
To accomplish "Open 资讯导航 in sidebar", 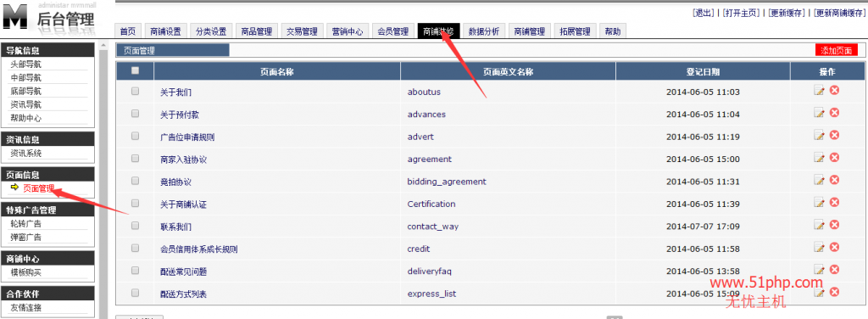I will coord(25,104).
